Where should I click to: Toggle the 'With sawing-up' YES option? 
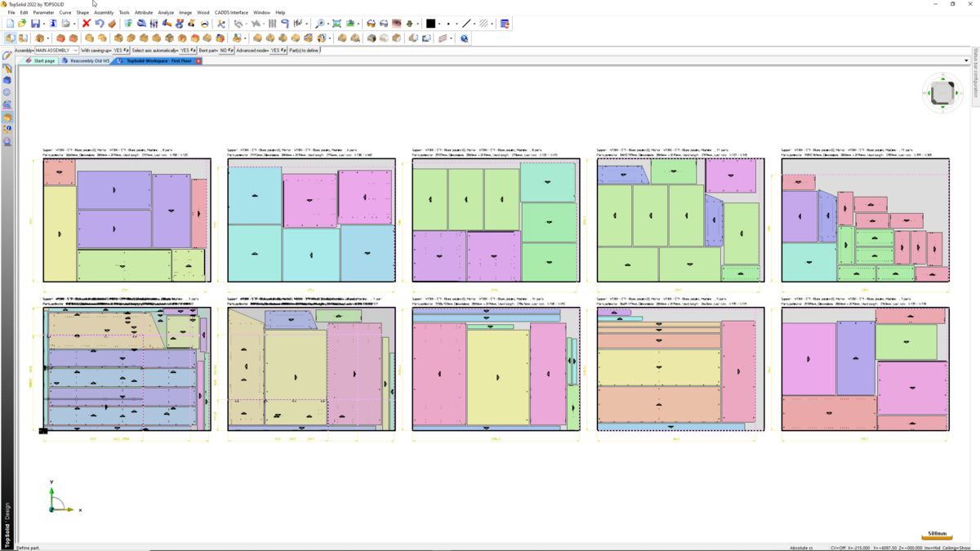[x=121, y=51]
